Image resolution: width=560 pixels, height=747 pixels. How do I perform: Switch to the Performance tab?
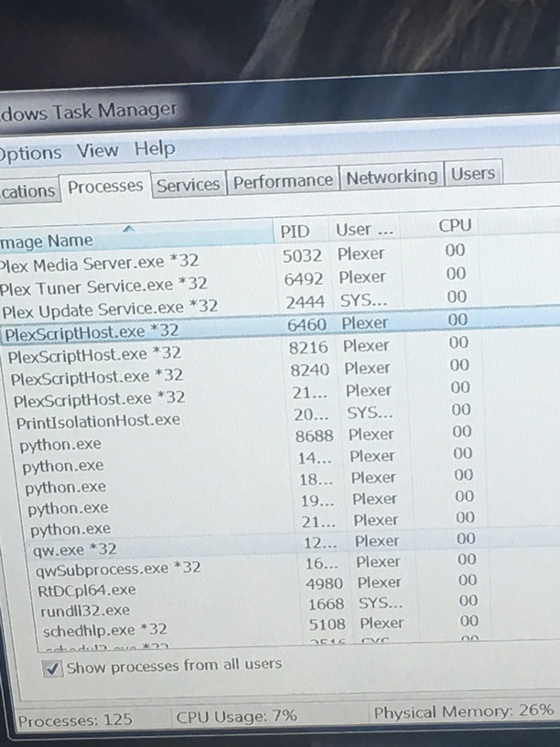283,181
